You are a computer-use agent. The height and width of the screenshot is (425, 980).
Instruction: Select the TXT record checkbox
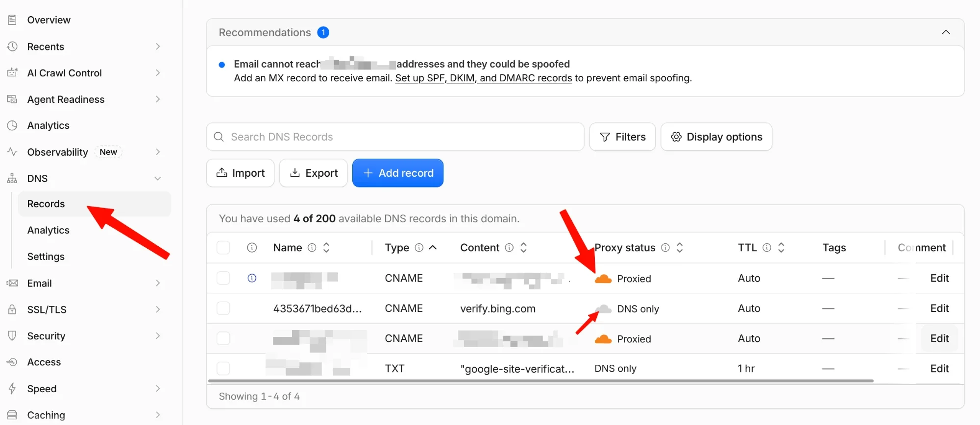223,368
